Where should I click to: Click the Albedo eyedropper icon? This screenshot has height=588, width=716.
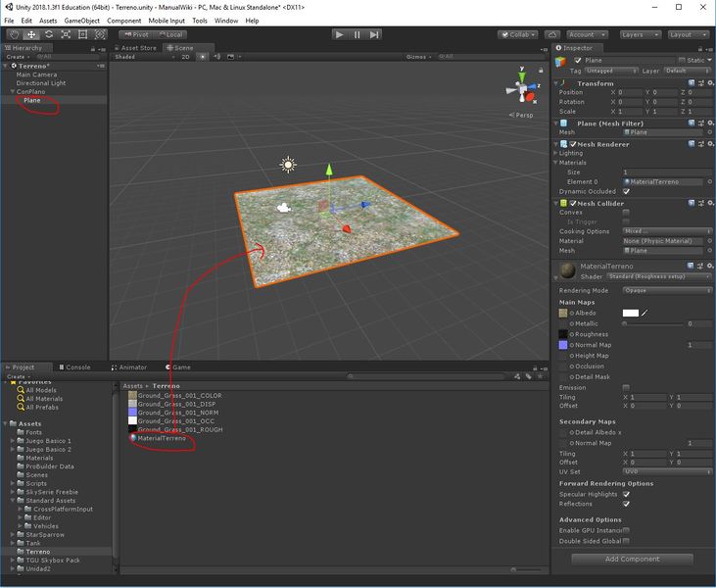coord(644,313)
